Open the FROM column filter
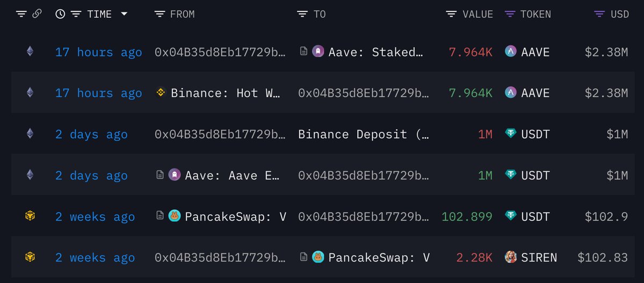Image resolution: width=644 pixels, height=283 pixels. point(160,15)
